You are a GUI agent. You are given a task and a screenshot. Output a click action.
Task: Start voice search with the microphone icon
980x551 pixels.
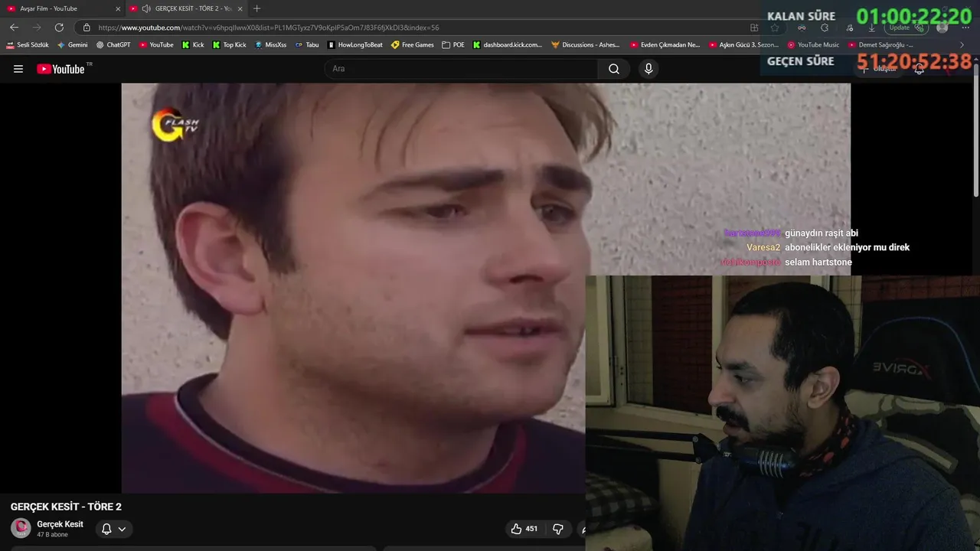[x=648, y=69]
